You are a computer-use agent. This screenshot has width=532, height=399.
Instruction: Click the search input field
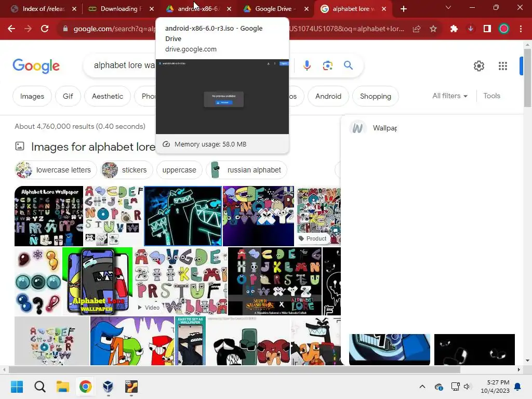(x=124, y=65)
